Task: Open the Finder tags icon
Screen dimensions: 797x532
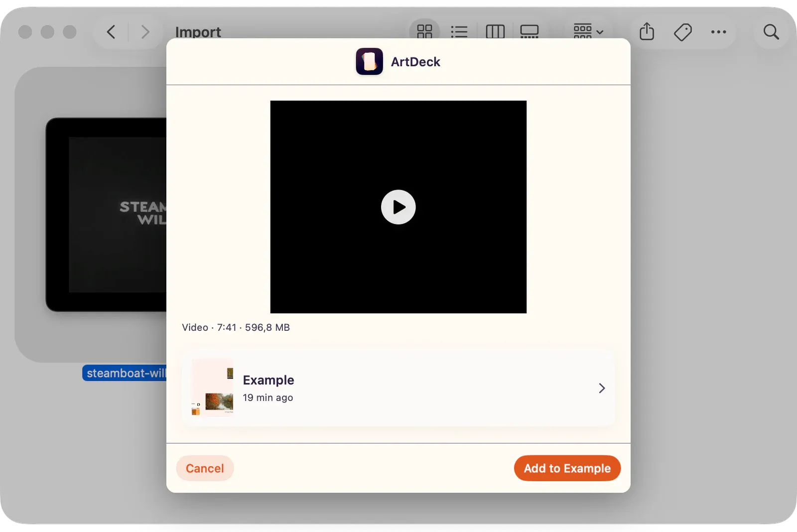Action: point(683,32)
